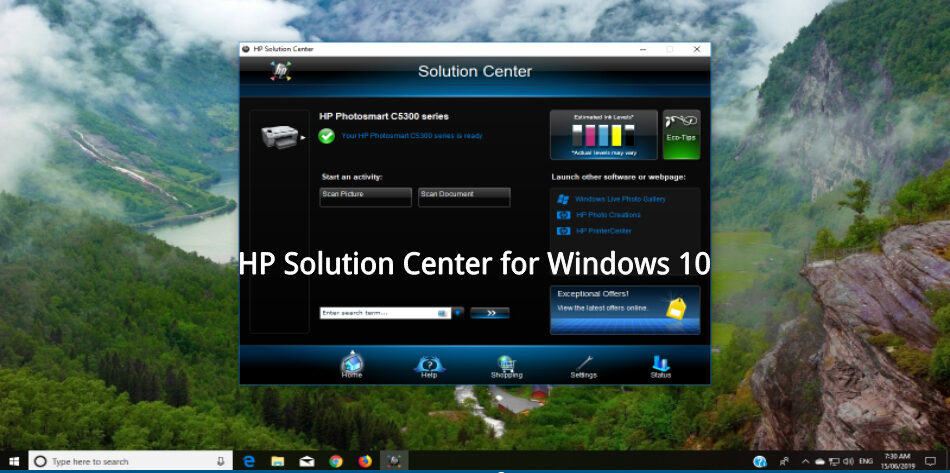Click the HP logo in header

pyautogui.click(x=281, y=71)
